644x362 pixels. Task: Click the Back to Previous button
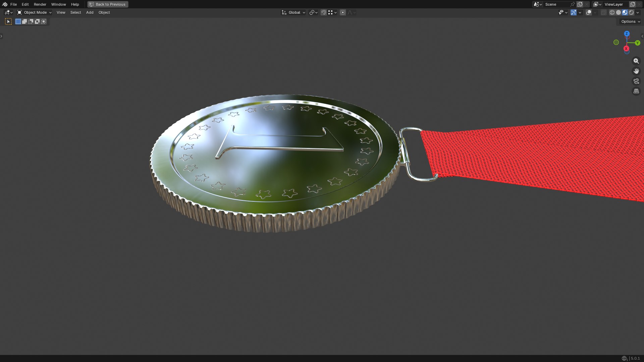(x=108, y=4)
